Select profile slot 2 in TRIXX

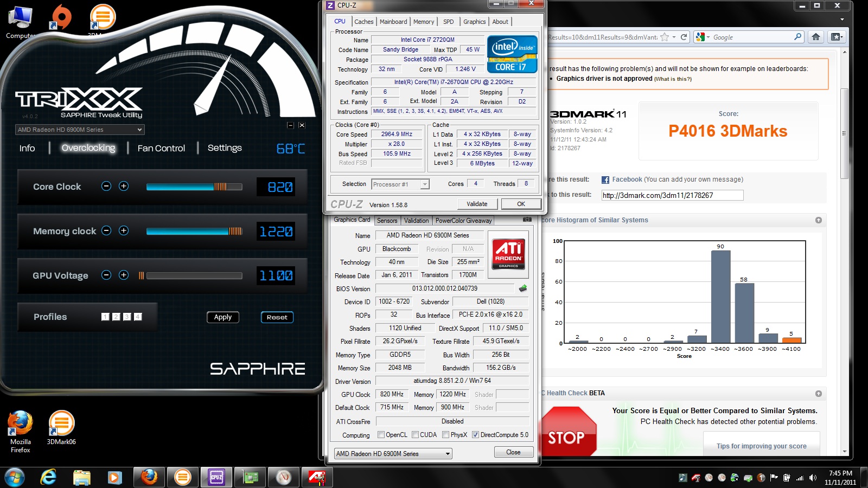[x=116, y=317]
